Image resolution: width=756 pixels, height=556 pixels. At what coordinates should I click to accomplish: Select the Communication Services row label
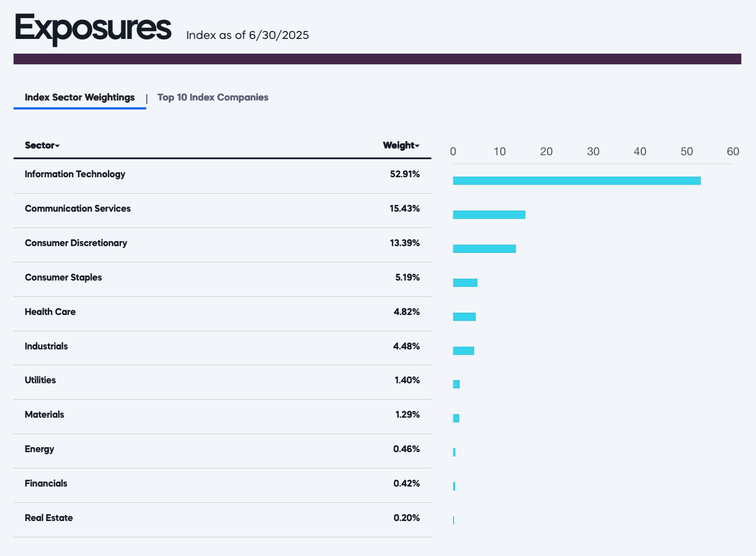pos(77,209)
